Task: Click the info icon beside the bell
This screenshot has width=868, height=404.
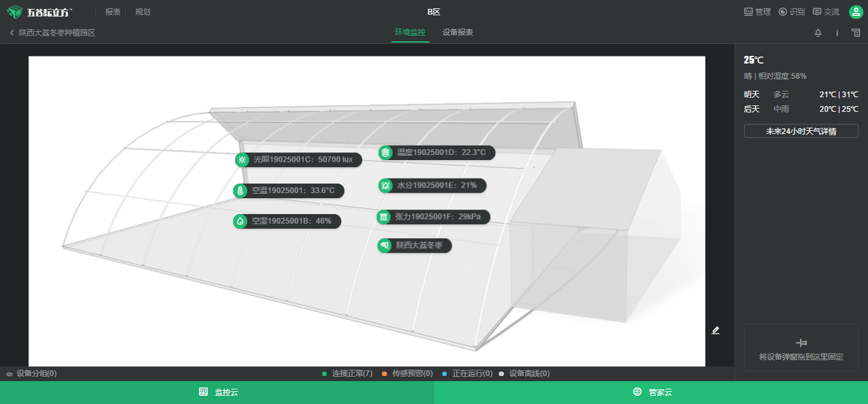Action: click(x=837, y=33)
